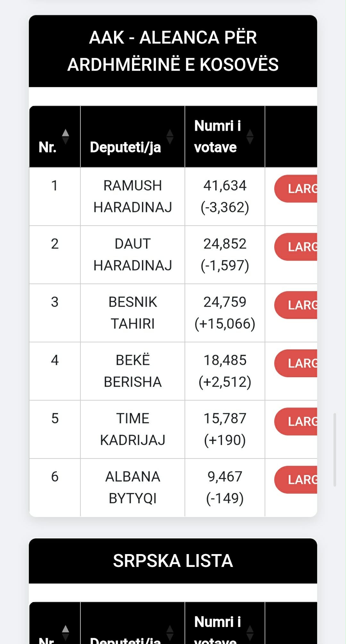Viewport: 346px width, 644px height.
Task: Click Daut Haradinaj's vote count cell
Action: coord(225,255)
